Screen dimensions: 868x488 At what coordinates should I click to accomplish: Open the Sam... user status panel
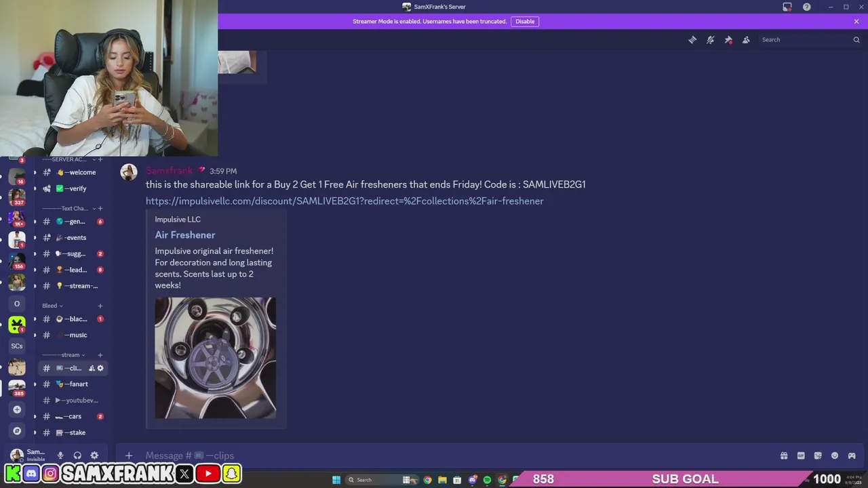[x=28, y=455]
